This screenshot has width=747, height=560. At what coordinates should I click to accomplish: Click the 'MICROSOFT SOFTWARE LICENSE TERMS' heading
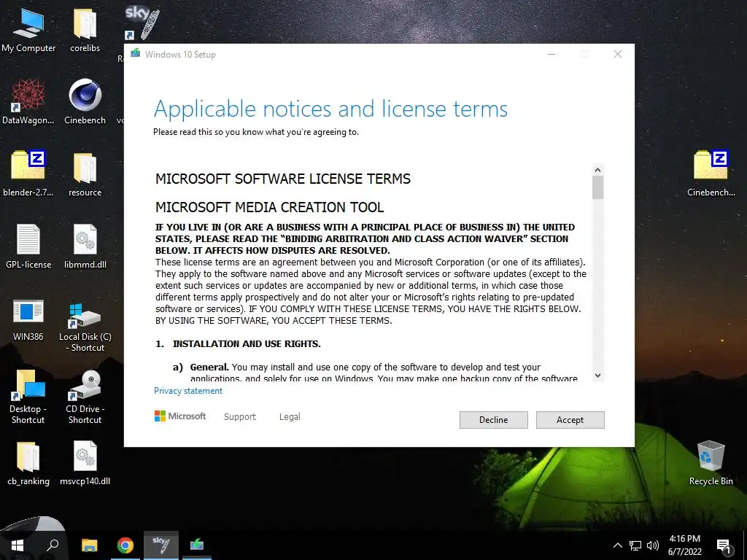283,179
